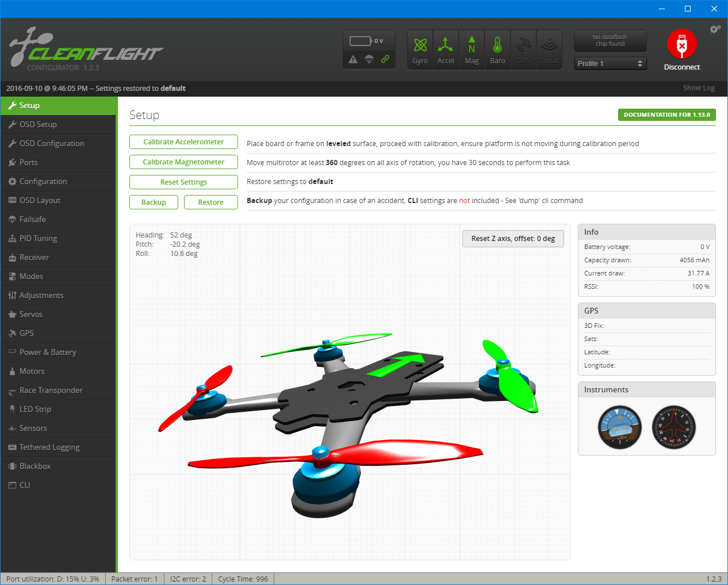Select the OSD Layout tab

pos(58,201)
